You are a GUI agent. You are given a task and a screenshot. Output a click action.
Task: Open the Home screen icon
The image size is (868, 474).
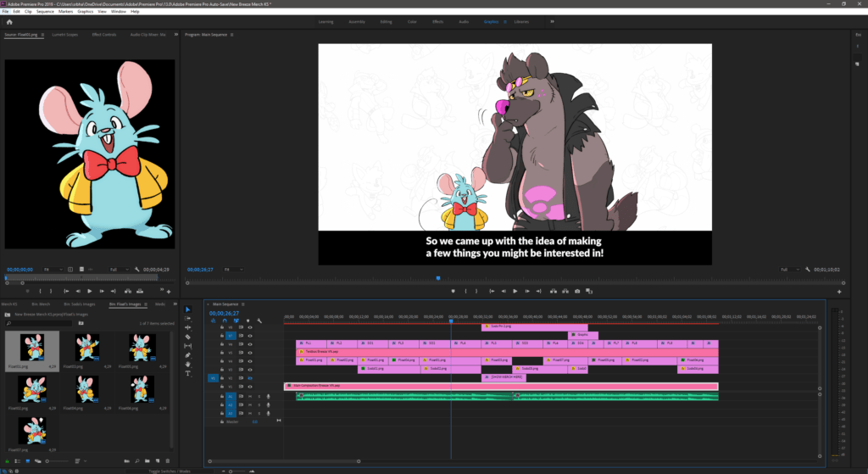point(8,22)
